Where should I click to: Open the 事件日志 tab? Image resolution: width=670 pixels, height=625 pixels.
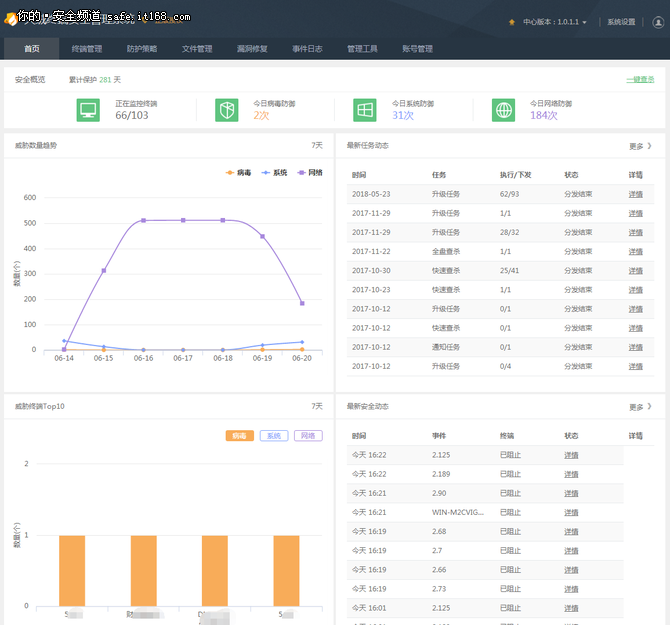pyautogui.click(x=307, y=49)
